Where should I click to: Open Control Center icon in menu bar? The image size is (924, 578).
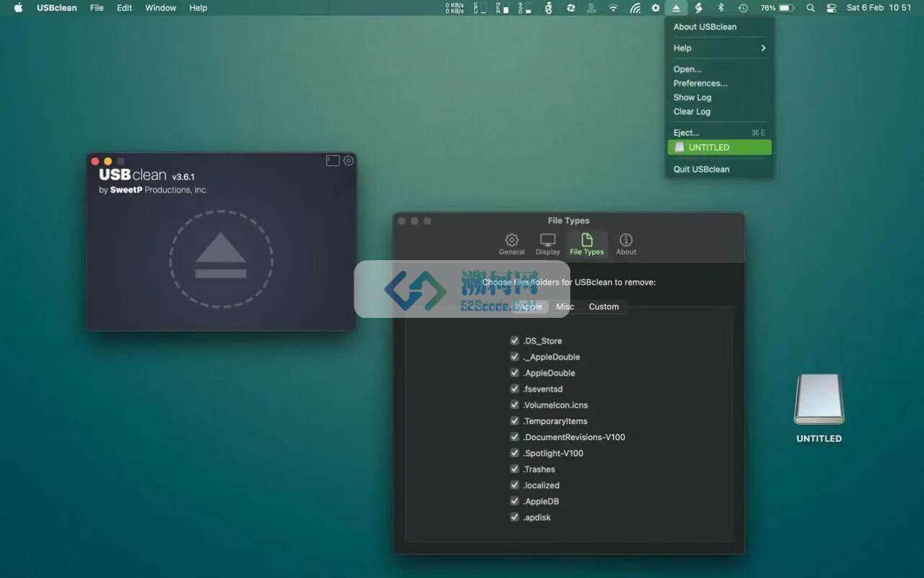832,8
